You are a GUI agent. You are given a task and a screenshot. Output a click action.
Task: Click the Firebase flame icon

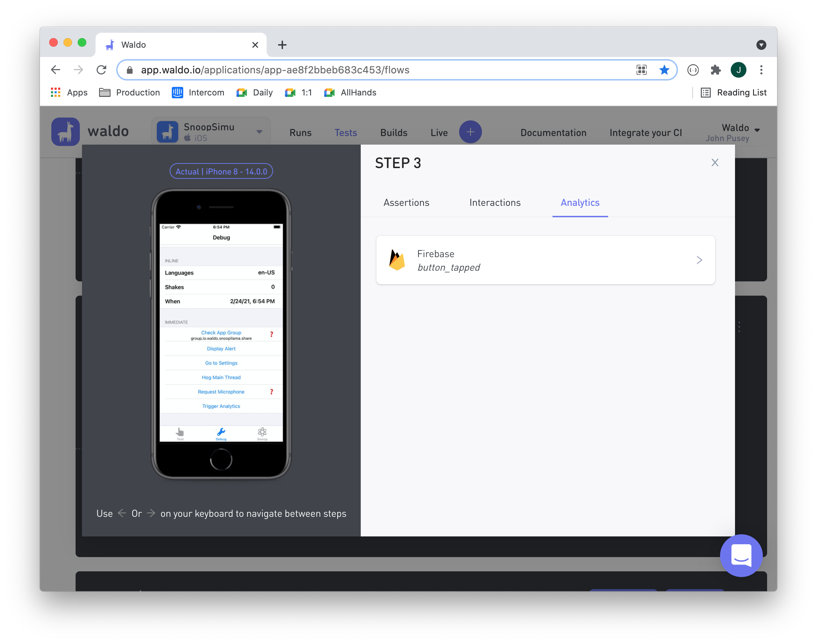click(397, 260)
